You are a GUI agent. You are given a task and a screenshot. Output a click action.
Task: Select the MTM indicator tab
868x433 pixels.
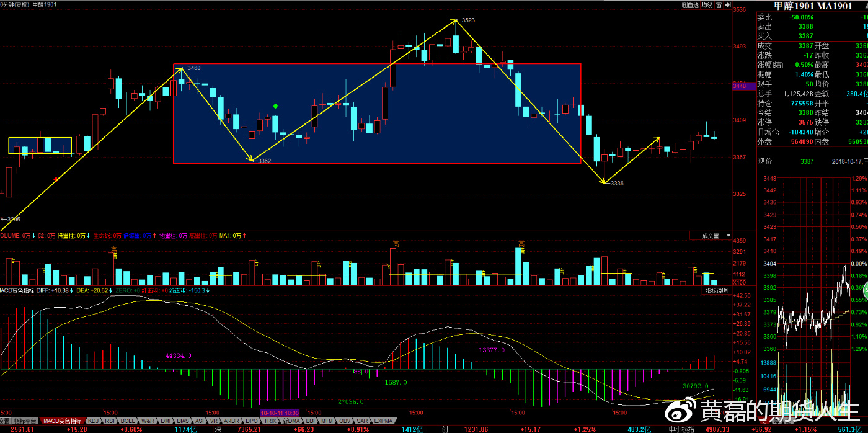click(328, 421)
